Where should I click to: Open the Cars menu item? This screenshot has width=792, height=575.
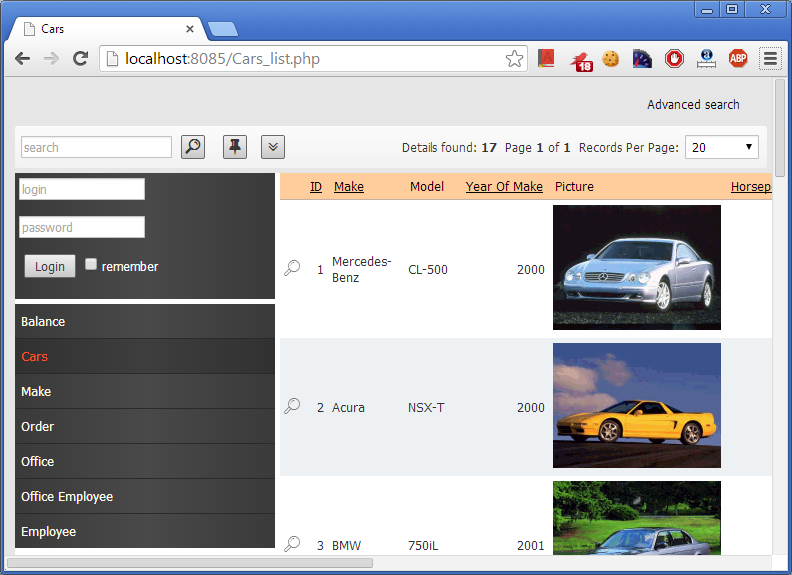click(x=145, y=356)
